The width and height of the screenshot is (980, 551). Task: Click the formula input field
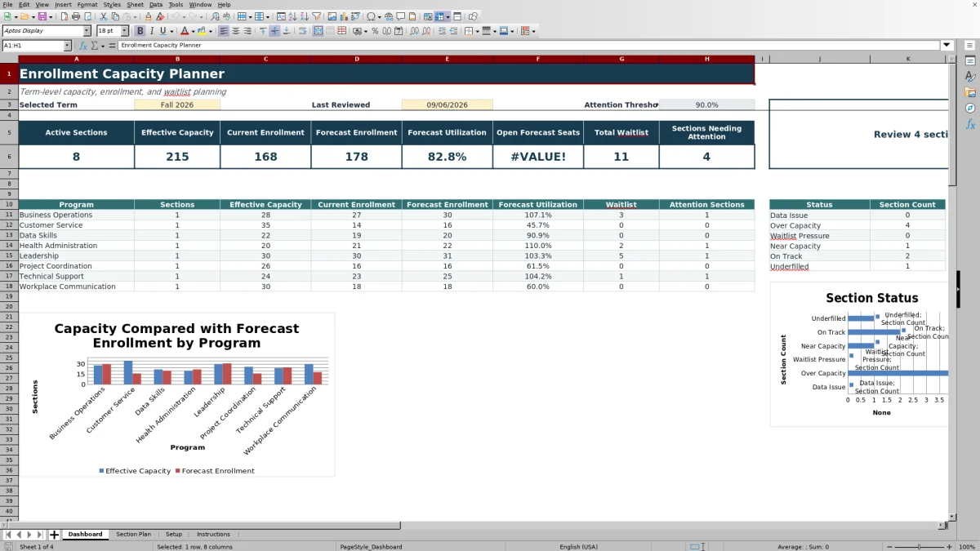(x=528, y=46)
